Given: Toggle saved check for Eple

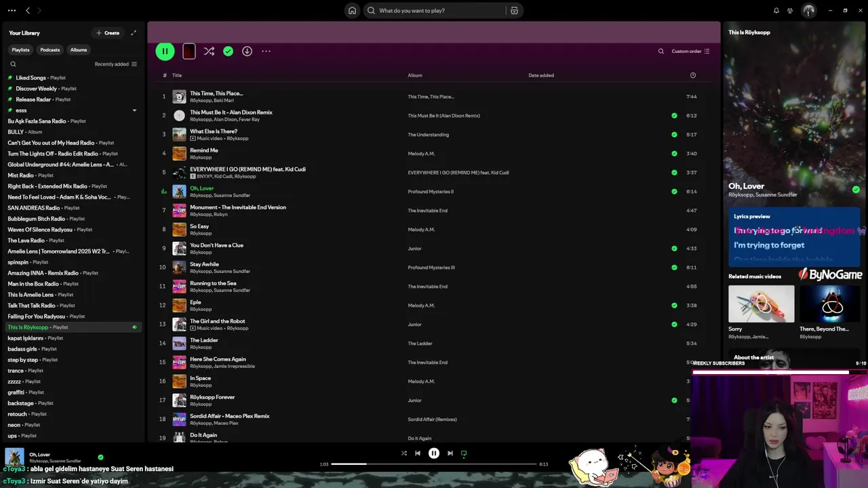Looking at the screenshot, I should (x=674, y=305).
